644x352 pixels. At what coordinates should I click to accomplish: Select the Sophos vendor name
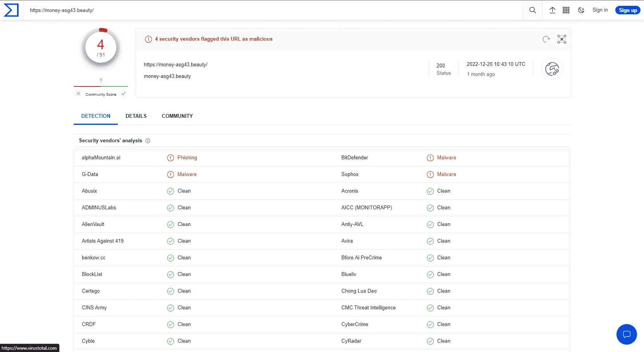[x=350, y=174]
